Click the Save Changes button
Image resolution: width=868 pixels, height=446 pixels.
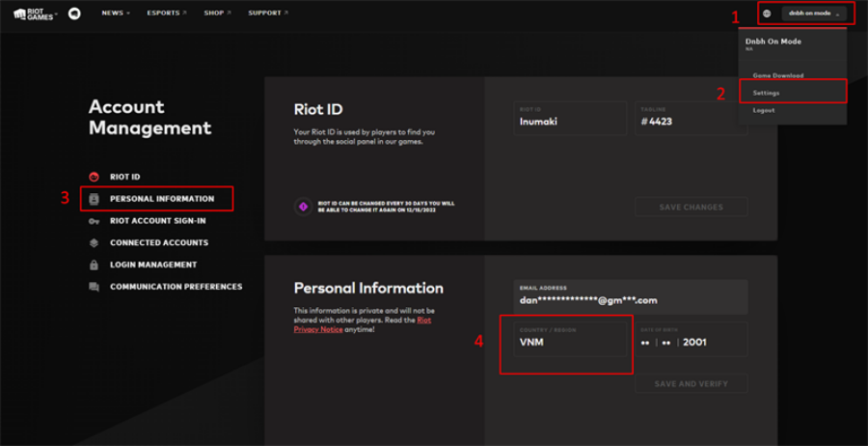click(x=691, y=207)
